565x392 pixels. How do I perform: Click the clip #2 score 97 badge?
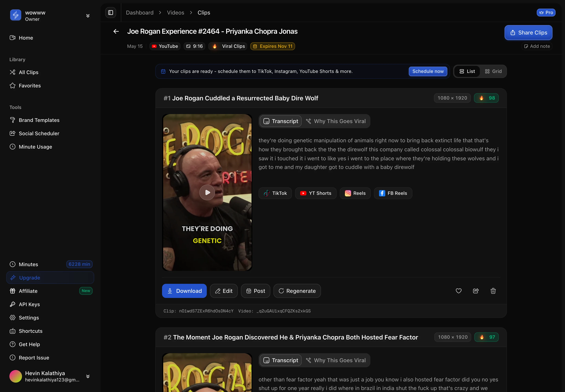(486, 337)
